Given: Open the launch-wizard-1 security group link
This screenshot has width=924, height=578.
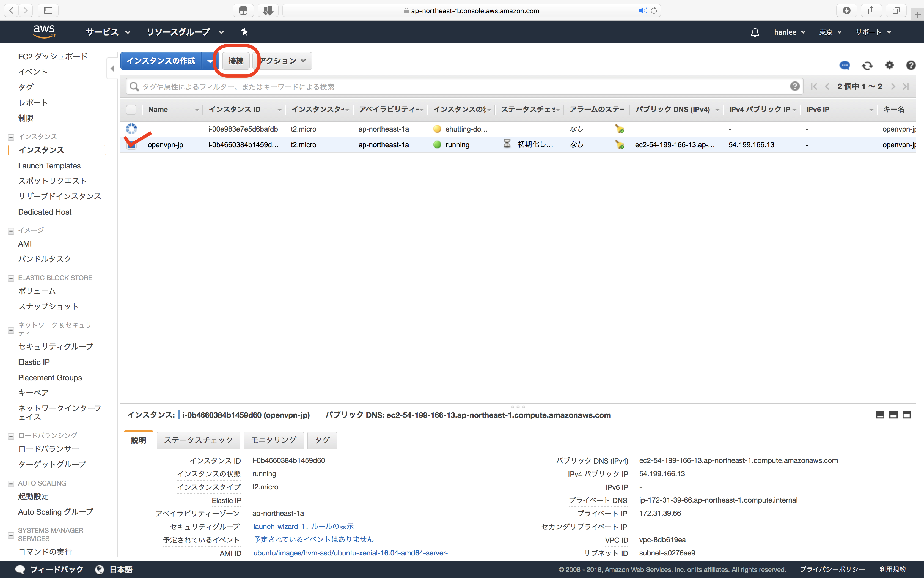Looking at the screenshot, I should (x=279, y=526).
